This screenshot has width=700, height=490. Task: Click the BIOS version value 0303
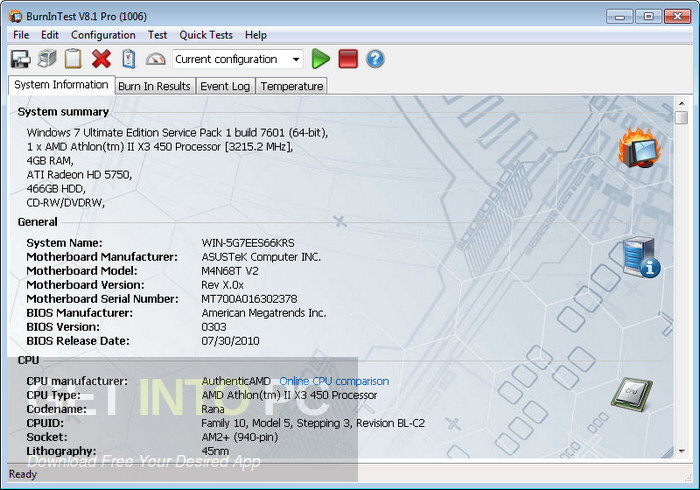pyautogui.click(x=214, y=327)
